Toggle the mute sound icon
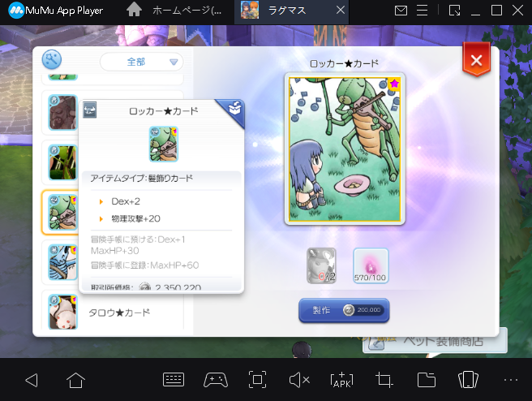 (299, 380)
